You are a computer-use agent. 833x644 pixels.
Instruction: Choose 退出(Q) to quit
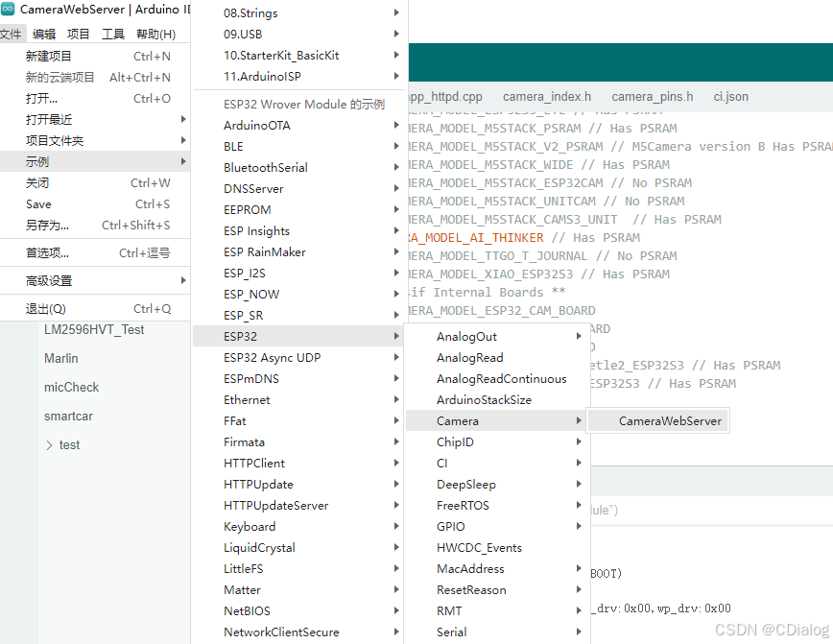[95, 309]
